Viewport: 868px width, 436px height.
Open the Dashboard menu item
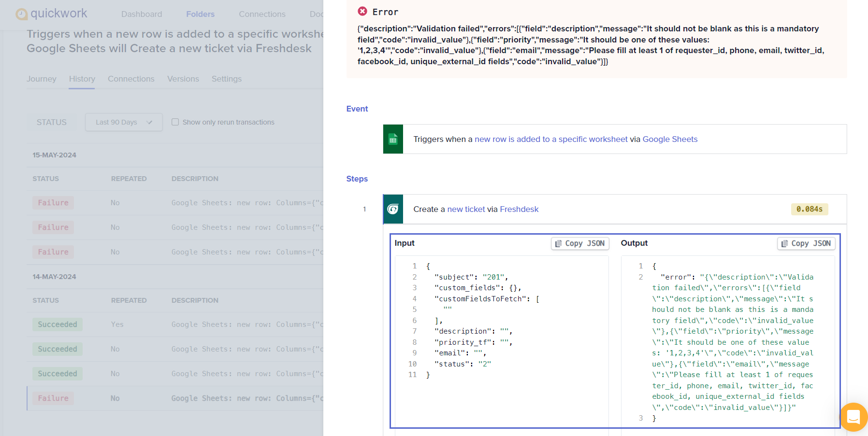click(x=142, y=14)
